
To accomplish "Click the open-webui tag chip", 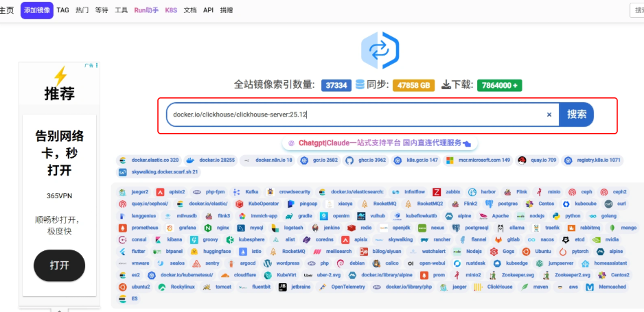I will click(426, 263).
